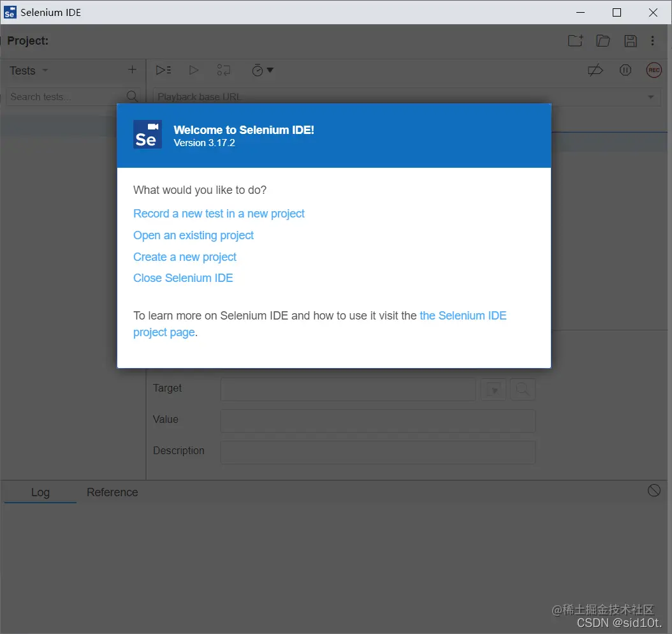Switch to the Log tab
672x634 pixels.
(40, 492)
